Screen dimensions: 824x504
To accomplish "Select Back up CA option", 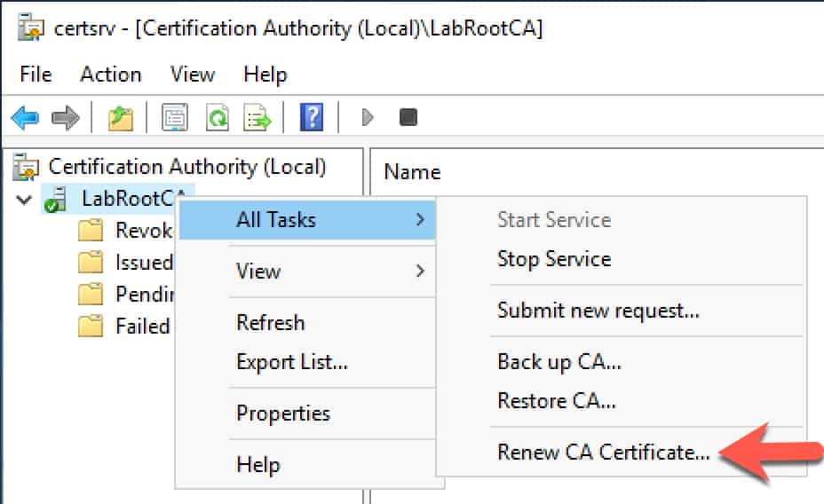I will click(x=559, y=362).
